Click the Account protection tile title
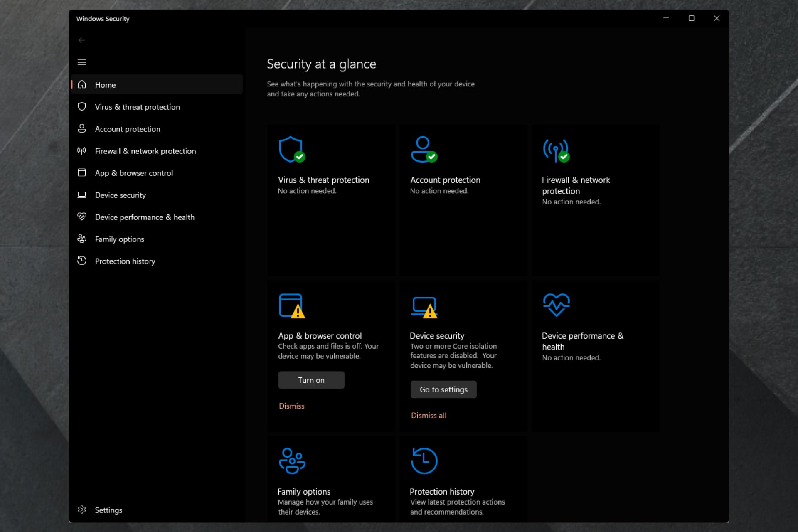 [x=445, y=180]
